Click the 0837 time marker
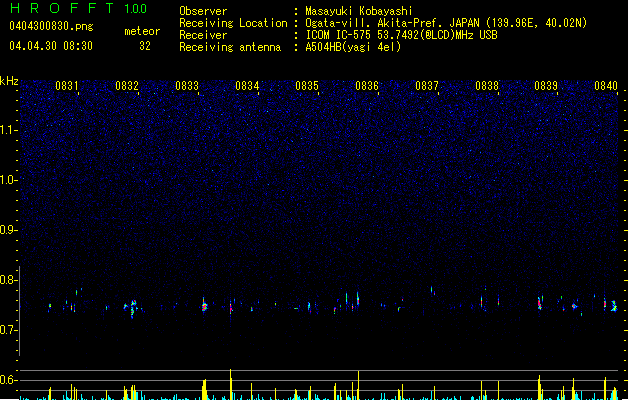The width and height of the screenshot is (629, 400). pos(427,86)
